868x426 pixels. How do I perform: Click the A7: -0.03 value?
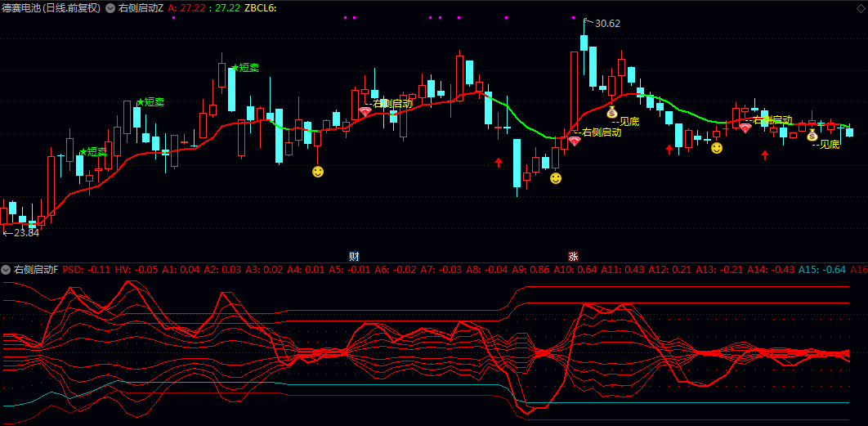441,271
